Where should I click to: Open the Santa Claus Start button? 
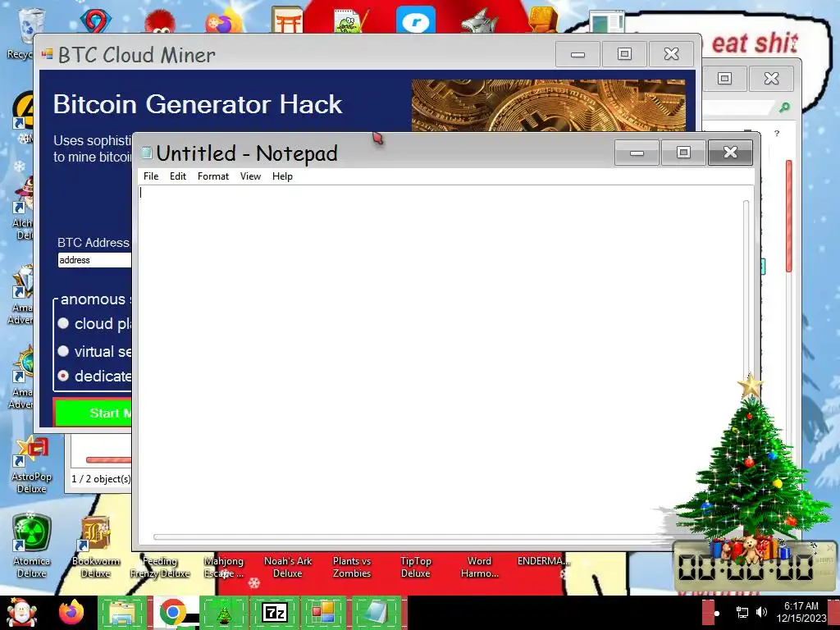[x=21, y=613]
